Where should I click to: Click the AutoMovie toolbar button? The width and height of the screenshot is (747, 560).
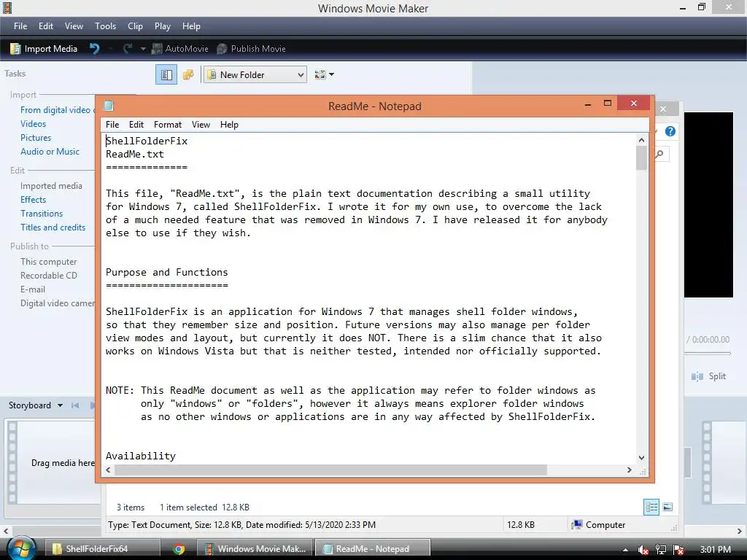point(180,49)
